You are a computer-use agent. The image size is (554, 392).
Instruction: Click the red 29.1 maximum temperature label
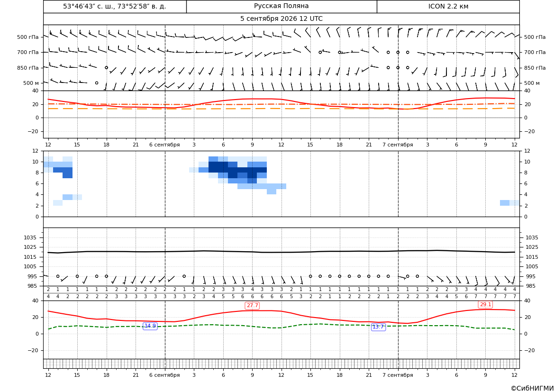pyautogui.click(x=485, y=304)
